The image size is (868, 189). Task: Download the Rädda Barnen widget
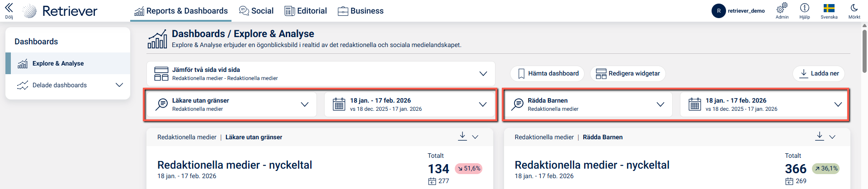tap(819, 136)
